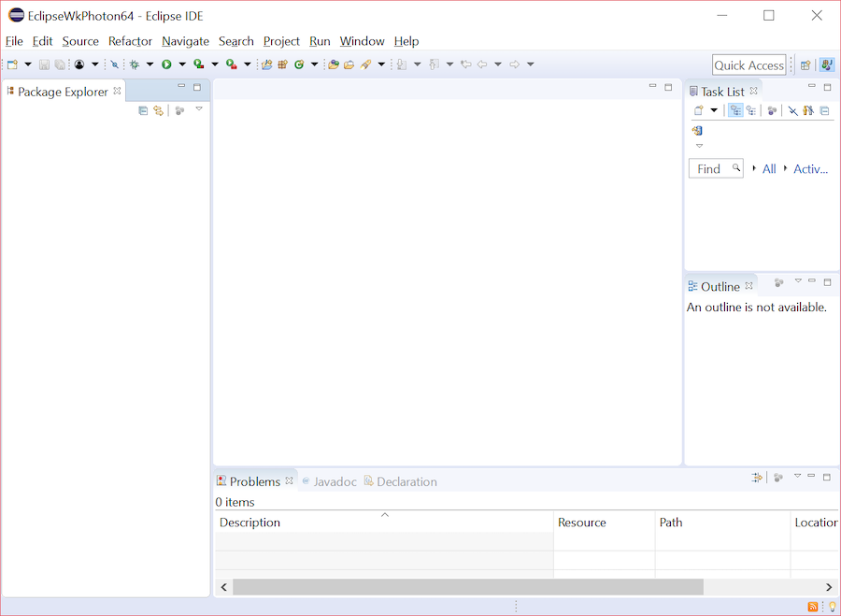Screen dimensions: 841x616
Task: Expand the New Task dropdown in Task List
Action: tap(714, 110)
